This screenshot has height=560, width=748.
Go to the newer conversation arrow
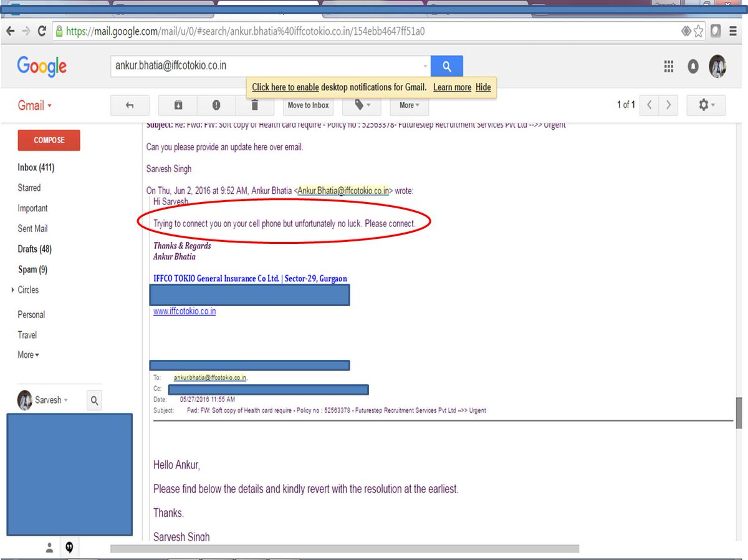point(649,105)
